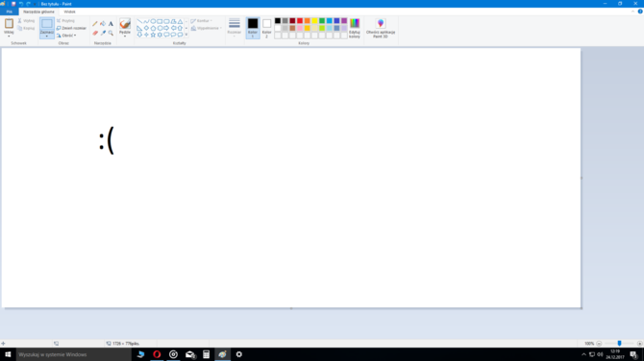Click Save icon in title bar

pos(13,4)
